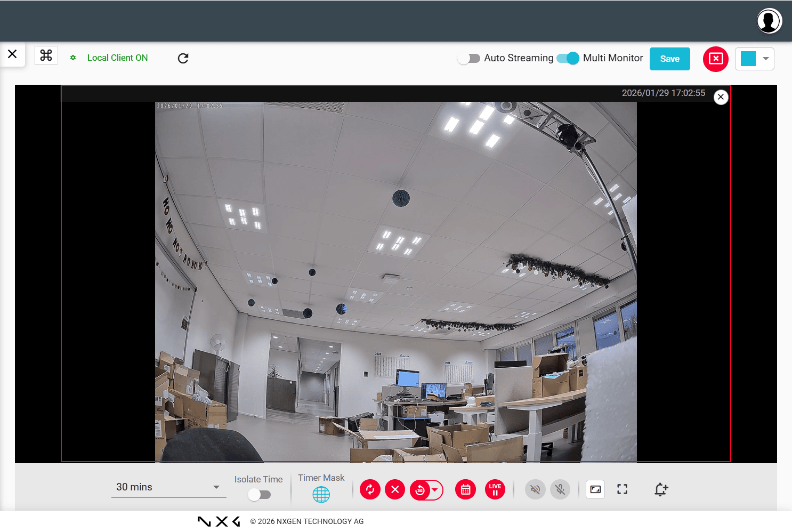Click the Local Client ON label
This screenshot has width=792, height=532.
117,58
